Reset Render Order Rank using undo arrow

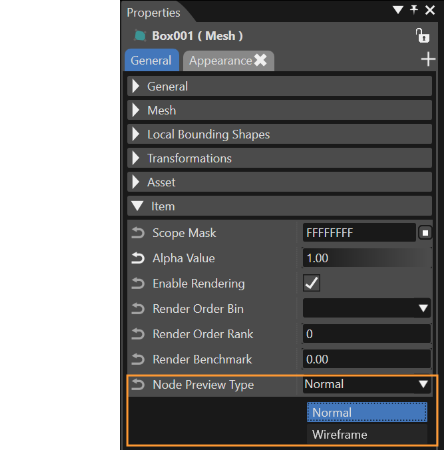138,334
